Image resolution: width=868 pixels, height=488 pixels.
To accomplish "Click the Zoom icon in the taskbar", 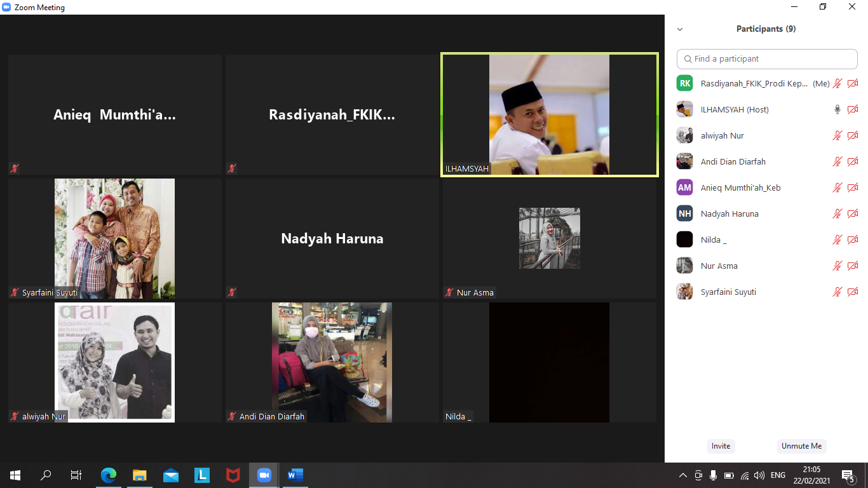I will coord(264,475).
